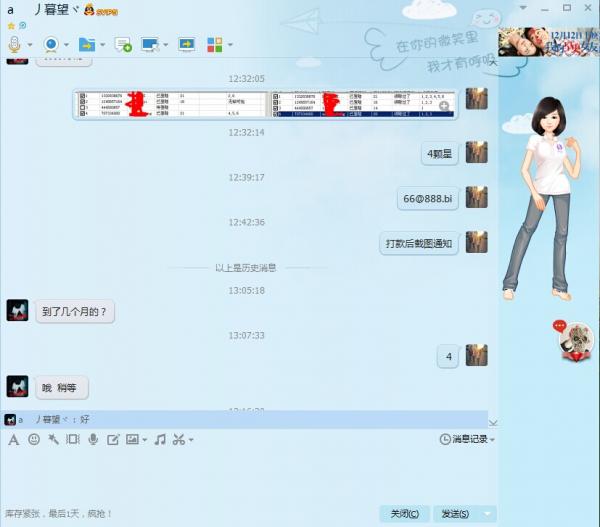
Task: Open the shared table screenshot image
Action: click(265, 104)
